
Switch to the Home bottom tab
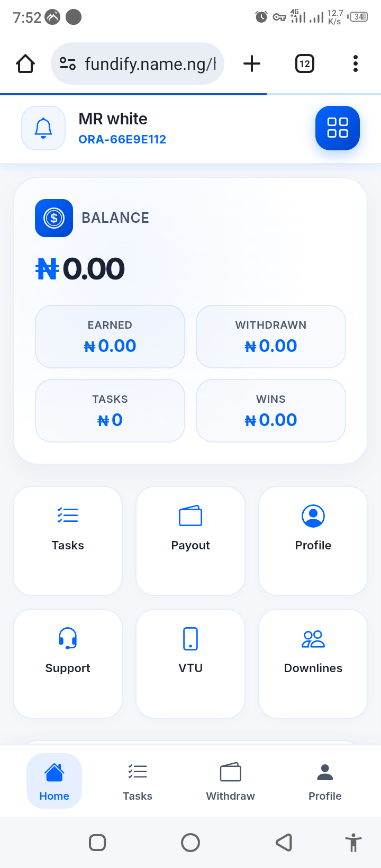pyautogui.click(x=54, y=781)
